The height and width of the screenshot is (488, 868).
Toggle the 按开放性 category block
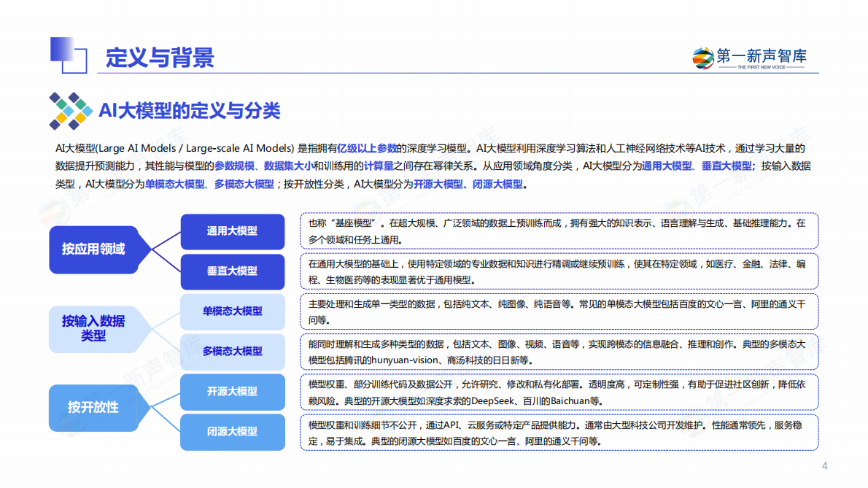pos(96,408)
